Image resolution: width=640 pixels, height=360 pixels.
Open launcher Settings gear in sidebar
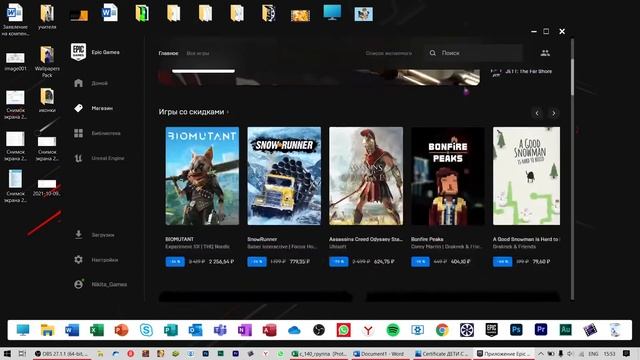pyautogui.click(x=79, y=260)
